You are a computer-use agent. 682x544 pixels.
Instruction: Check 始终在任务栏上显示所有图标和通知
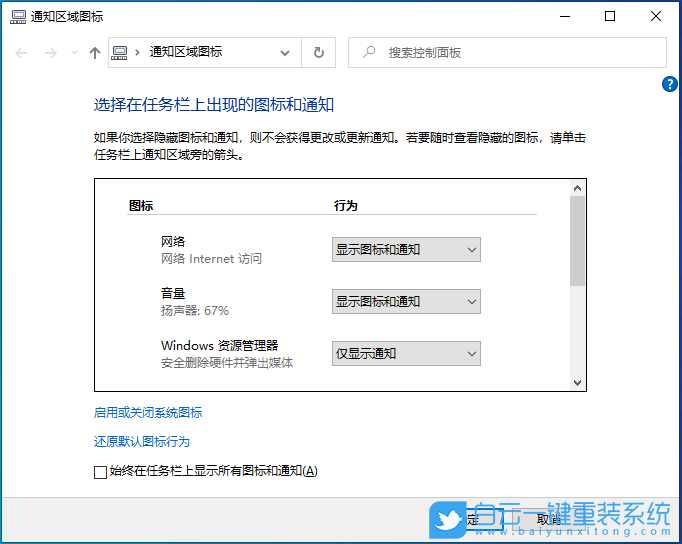point(100,472)
